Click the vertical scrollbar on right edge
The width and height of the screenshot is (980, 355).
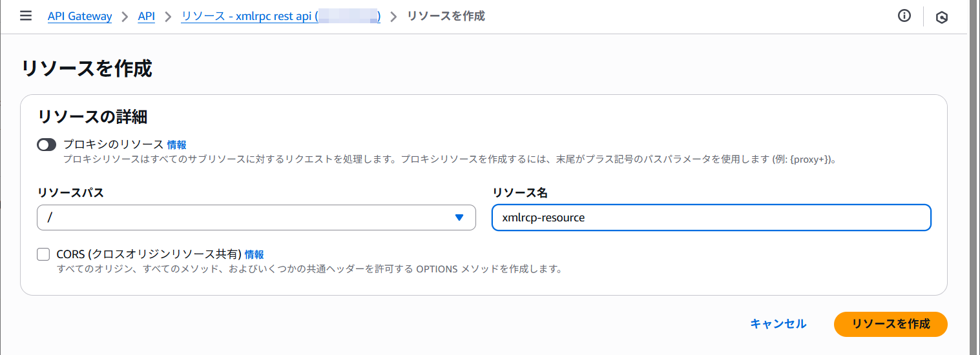tap(975, 177)
